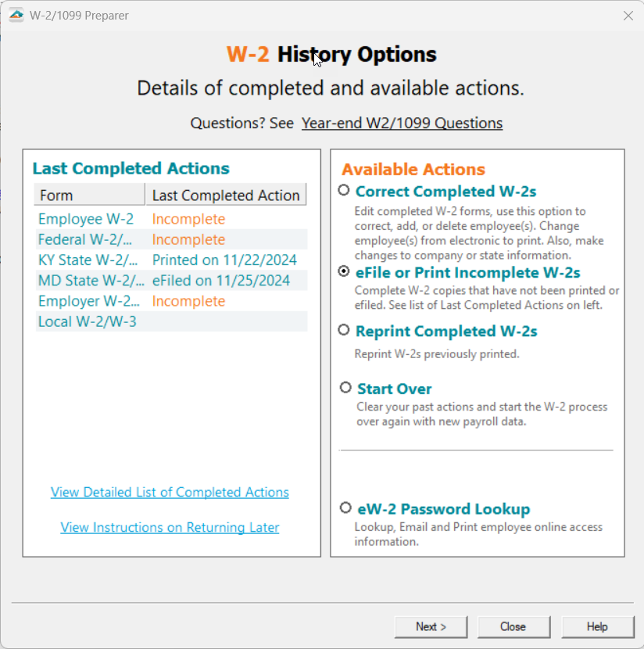This screenshot has height=649, width=644.
Task: Click the Close button at bottom
Action: pos(513,626)
